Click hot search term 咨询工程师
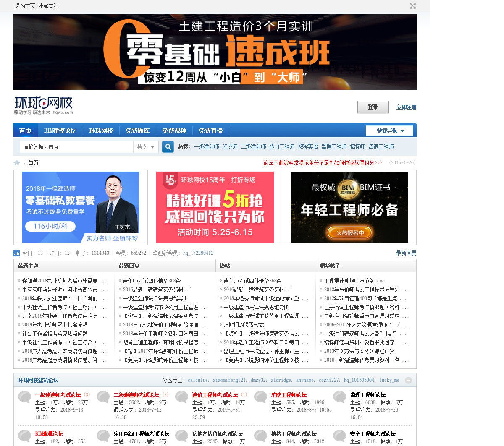Image resolution: width=504 pixels, height=446 pixels. click(381, 146)
